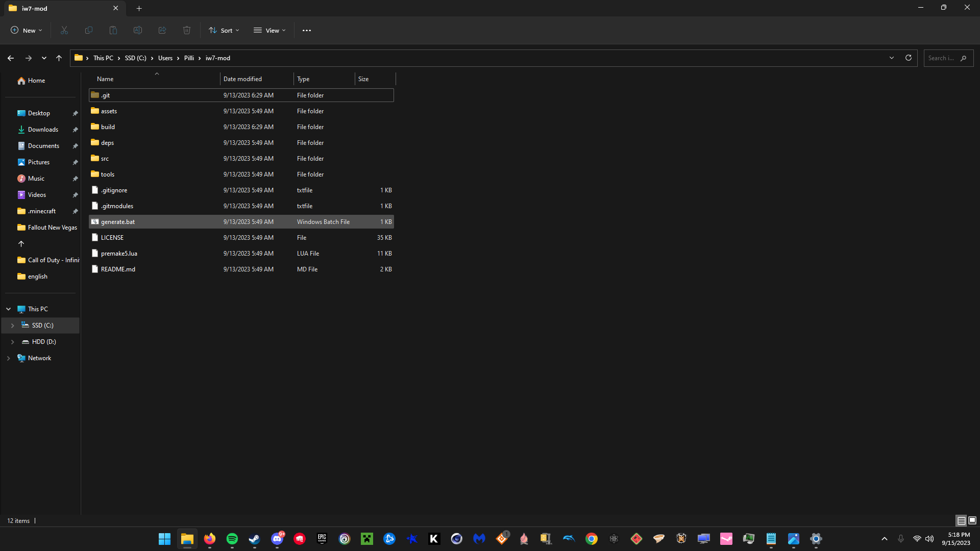This screenshot has height=551, width=980.
Task: Click the Search input field
Action: [942, 58]
